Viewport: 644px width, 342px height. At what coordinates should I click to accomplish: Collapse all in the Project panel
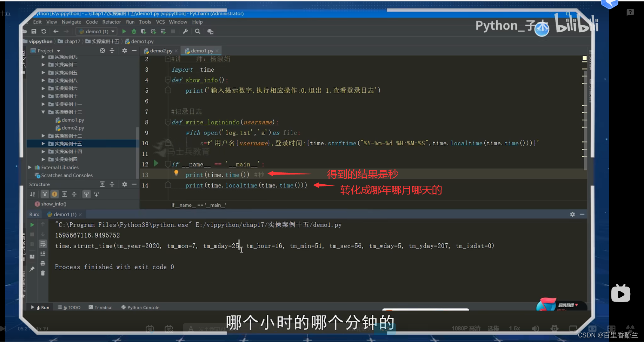(x=112, y=51)
